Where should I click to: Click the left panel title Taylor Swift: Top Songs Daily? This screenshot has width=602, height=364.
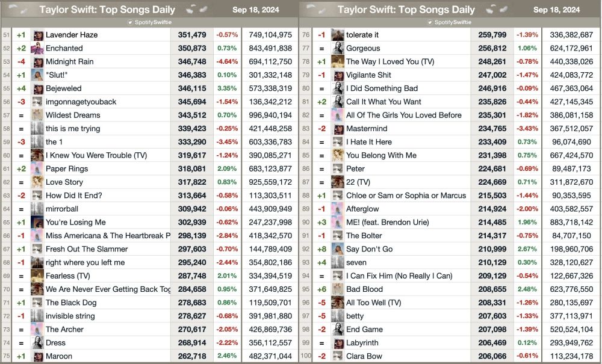pos(107,10)
